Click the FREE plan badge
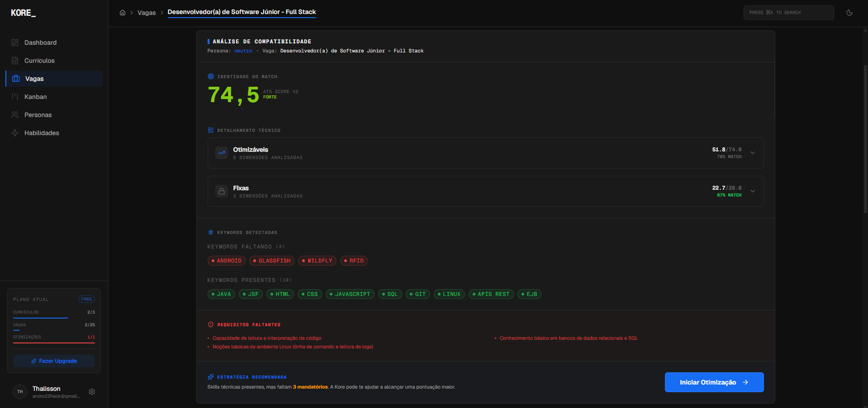Image resolution: width=868 pixels, height=408 pixels. coord(86,299)
